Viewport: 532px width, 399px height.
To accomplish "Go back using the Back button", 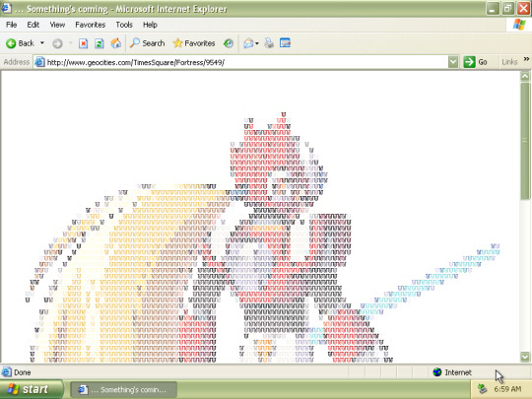I will (x=20, y=43).
